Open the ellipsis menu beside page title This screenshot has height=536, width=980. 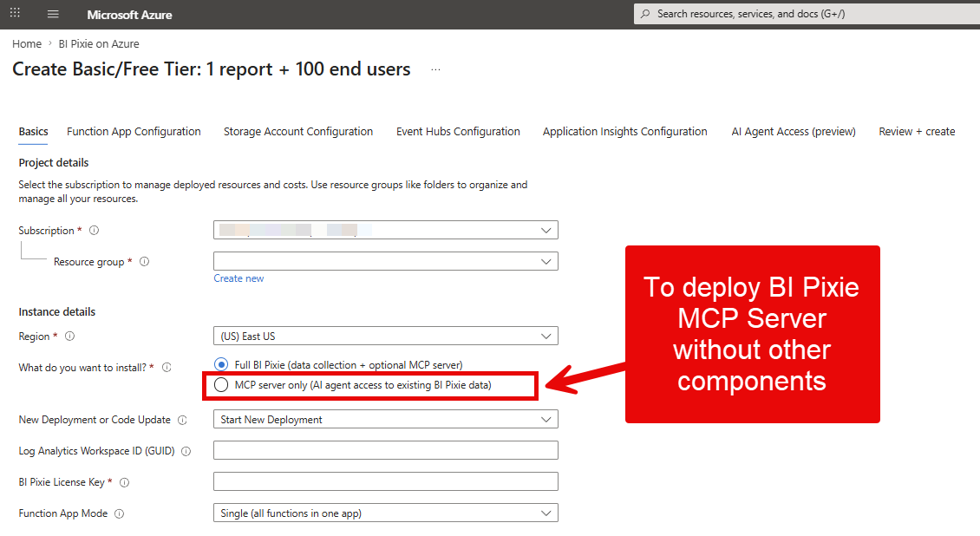pyautogui.click(x=435, y=70)
